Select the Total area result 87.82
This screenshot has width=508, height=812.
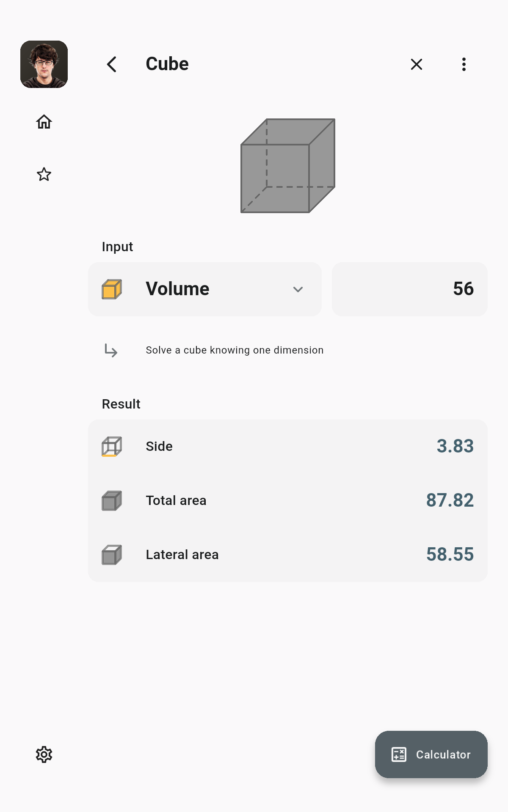(x=450, y=500)
